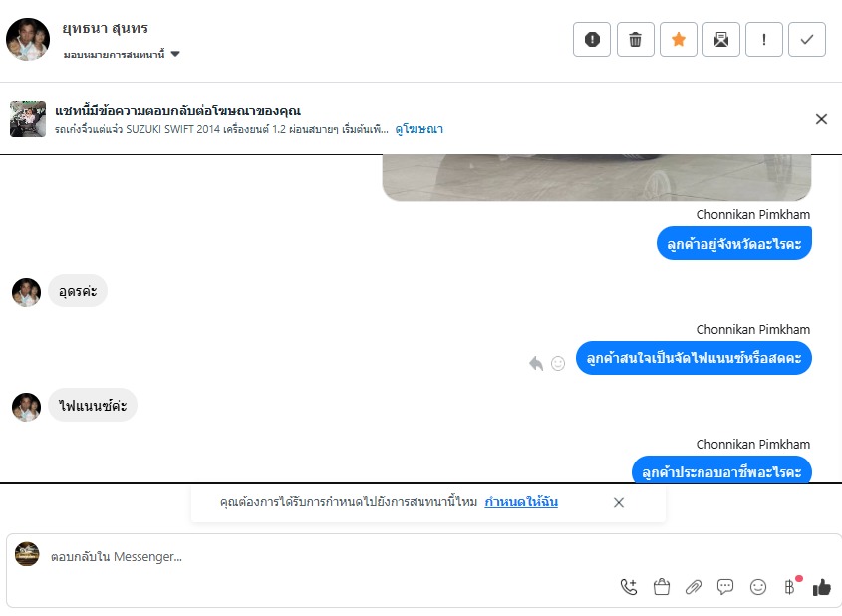Mark conversation unread with envelope icon
842x616 pixels.
(721, 39)
